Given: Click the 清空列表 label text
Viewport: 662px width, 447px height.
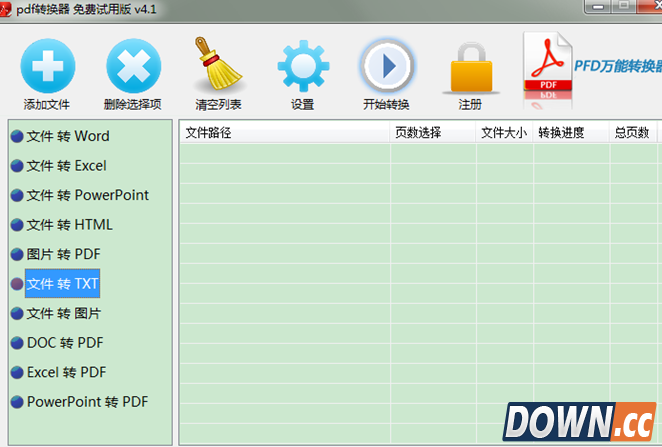Looking at the screenshot, I should [218, 104].
